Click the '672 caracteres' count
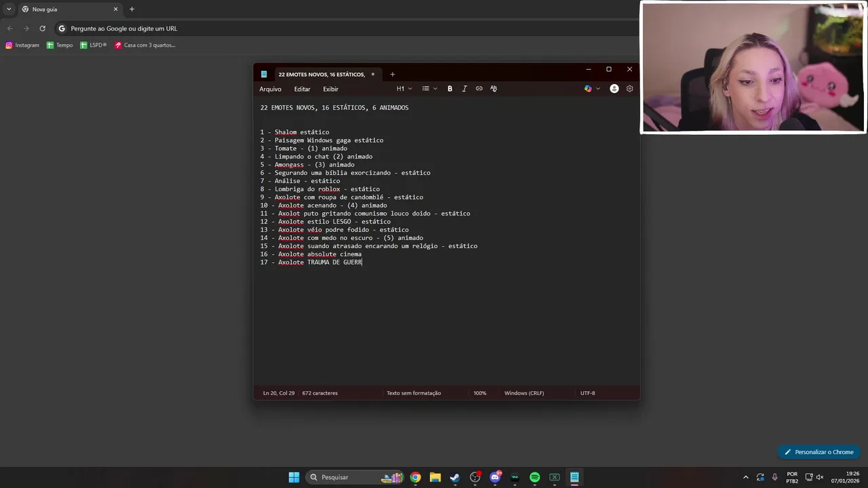868x488 pixels. 320,393
